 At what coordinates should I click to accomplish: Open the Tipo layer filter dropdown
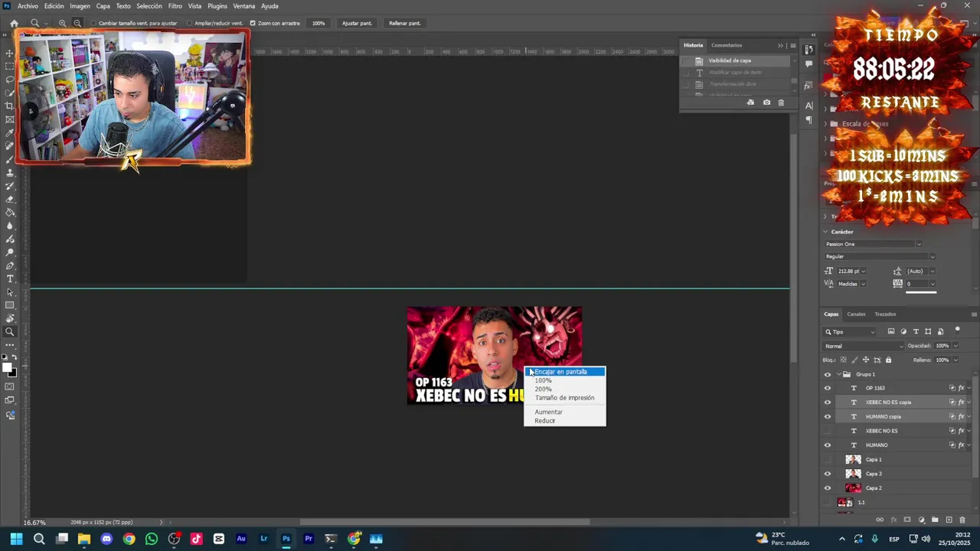pos(850,331)
